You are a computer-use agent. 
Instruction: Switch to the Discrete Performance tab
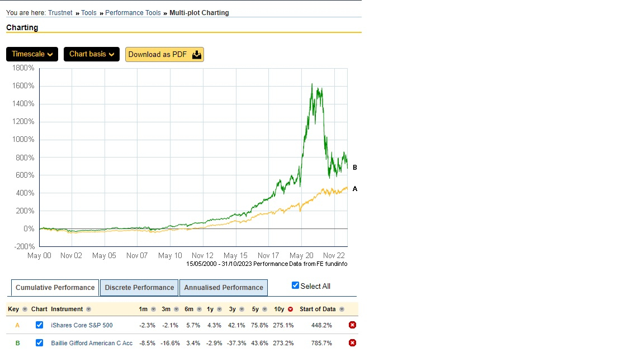139,288
